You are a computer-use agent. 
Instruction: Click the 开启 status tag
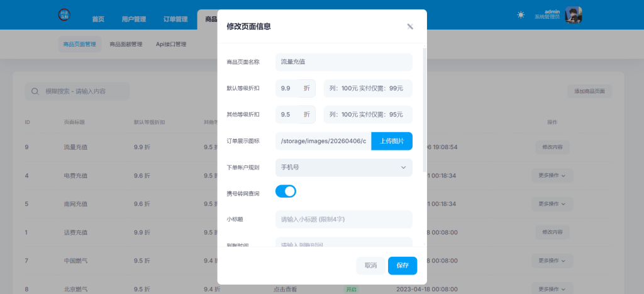point(351,290)
